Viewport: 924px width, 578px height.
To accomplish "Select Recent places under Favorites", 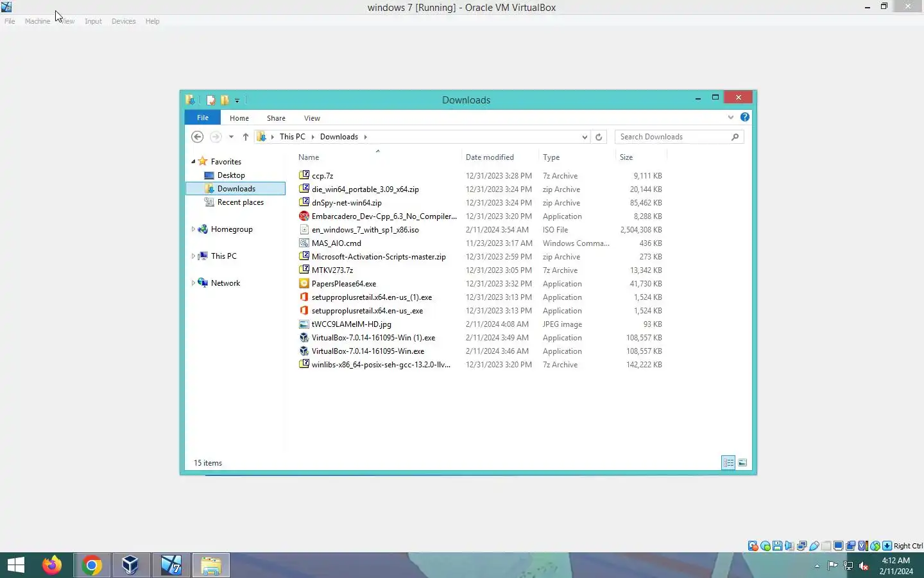I will (240, 202).
